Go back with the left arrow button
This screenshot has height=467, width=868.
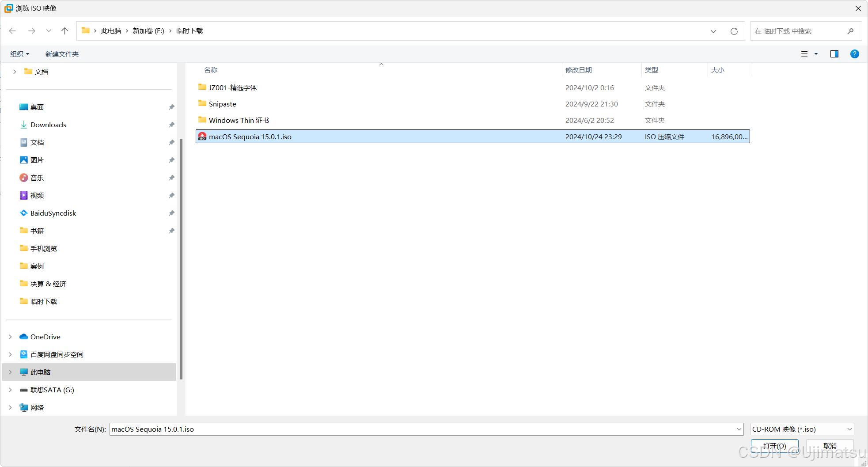[x=12, y=31]
